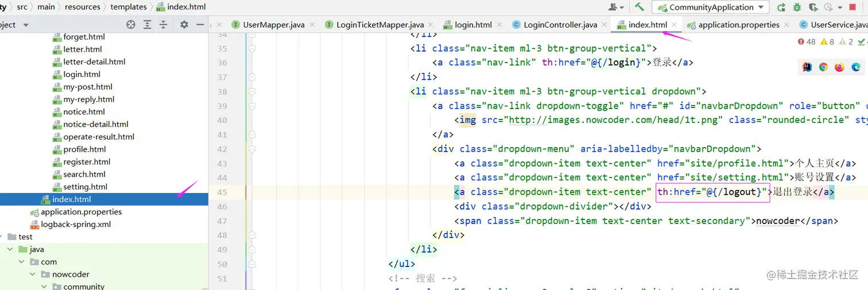868x290 pixels.
Task: Select profile.html in project tree
Action: (84, 149)
